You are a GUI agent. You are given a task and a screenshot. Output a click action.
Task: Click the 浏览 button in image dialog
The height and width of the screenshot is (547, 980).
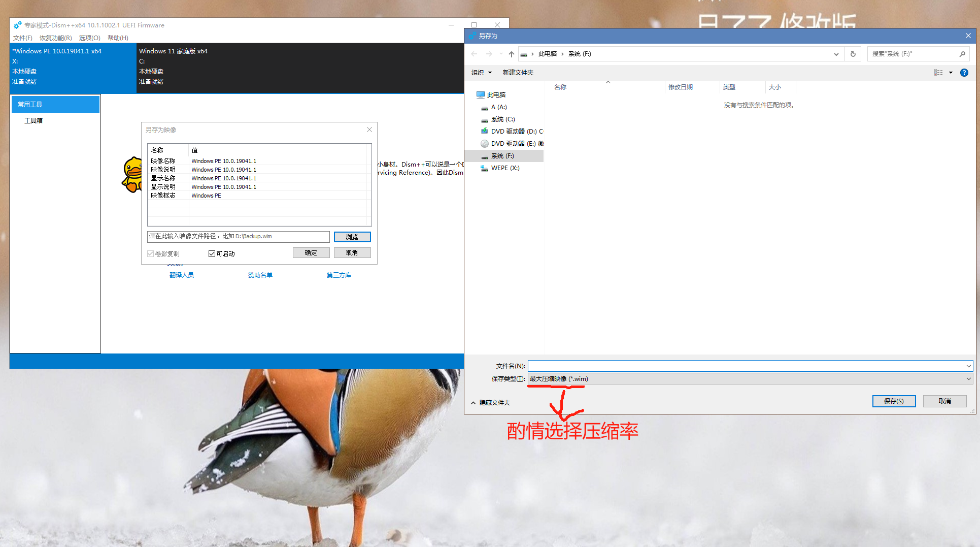click(x=352, y=236)
